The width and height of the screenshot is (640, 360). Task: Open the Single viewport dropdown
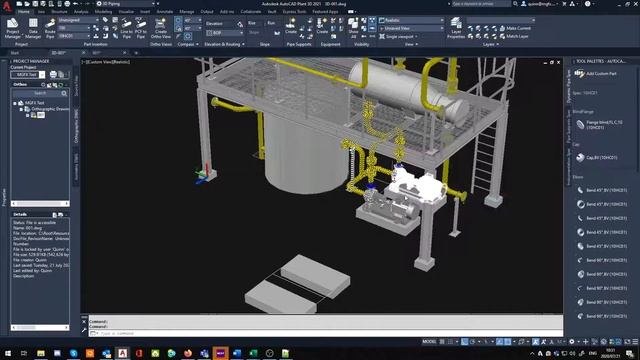[398, 36]
